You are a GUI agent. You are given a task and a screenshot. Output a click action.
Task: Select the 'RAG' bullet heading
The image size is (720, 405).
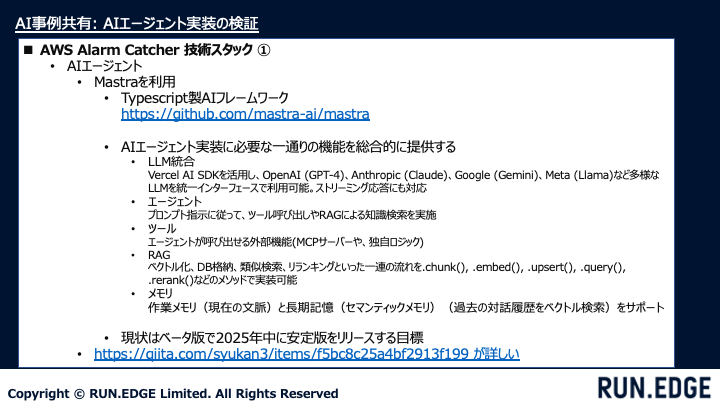pos(159,255)
